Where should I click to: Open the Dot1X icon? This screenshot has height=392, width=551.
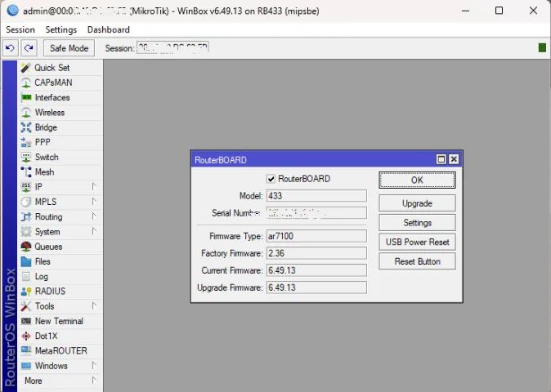(25, 336)
